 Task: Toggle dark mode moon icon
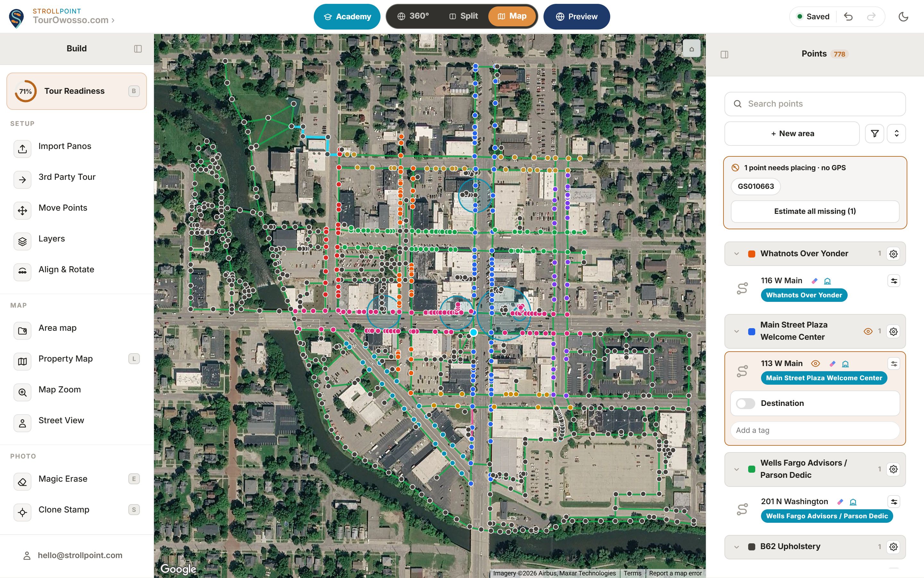point(903,17)
